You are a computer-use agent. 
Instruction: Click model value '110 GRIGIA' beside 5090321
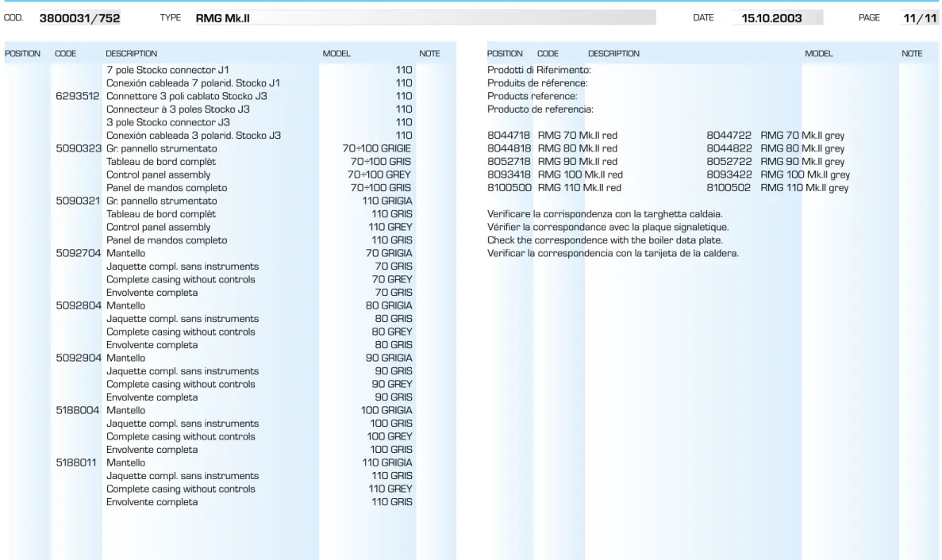pyautogui.click(x=387, y=201)
